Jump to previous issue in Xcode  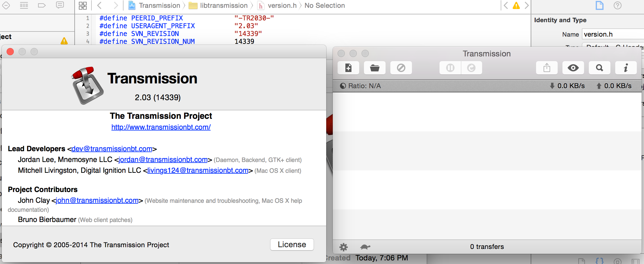[506, 5]
